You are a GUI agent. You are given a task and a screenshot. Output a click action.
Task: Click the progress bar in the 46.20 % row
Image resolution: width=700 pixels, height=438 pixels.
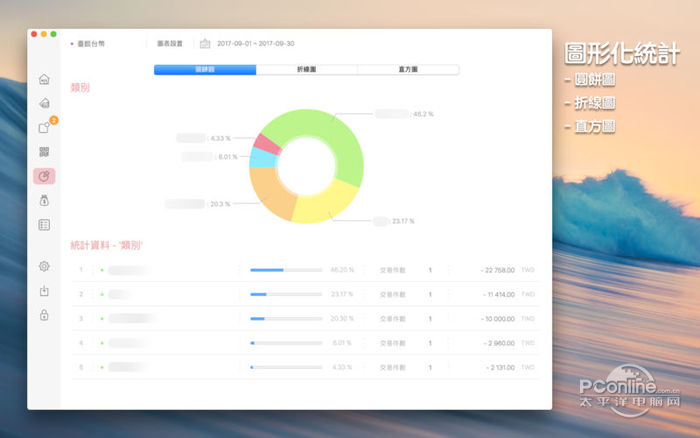point(286,270)
